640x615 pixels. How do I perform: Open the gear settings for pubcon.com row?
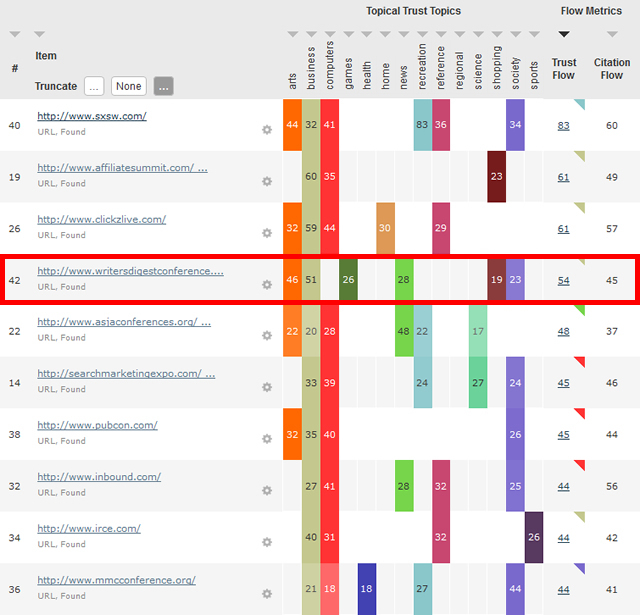tap(267, 439)
